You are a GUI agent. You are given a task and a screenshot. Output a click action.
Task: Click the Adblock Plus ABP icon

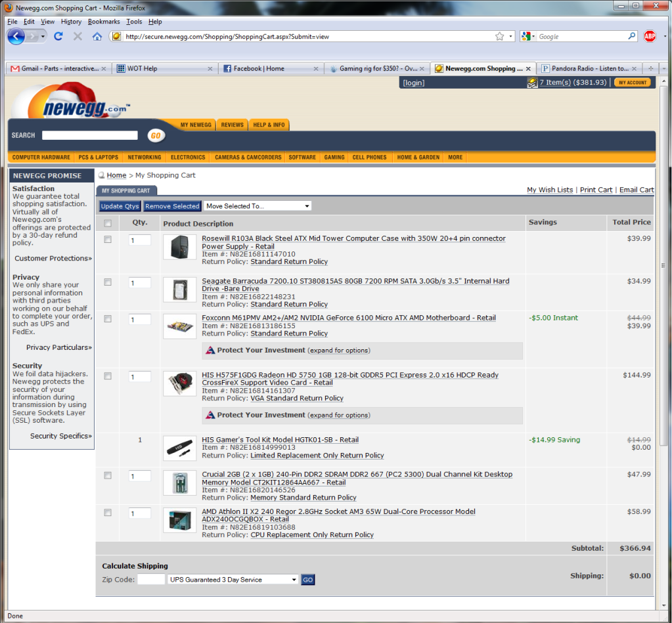650,36
